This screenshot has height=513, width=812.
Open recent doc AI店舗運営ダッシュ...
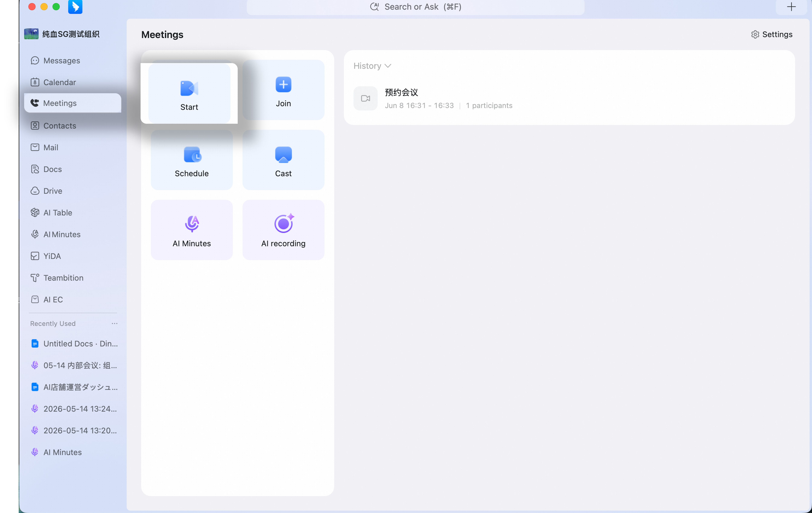(73, 387)
